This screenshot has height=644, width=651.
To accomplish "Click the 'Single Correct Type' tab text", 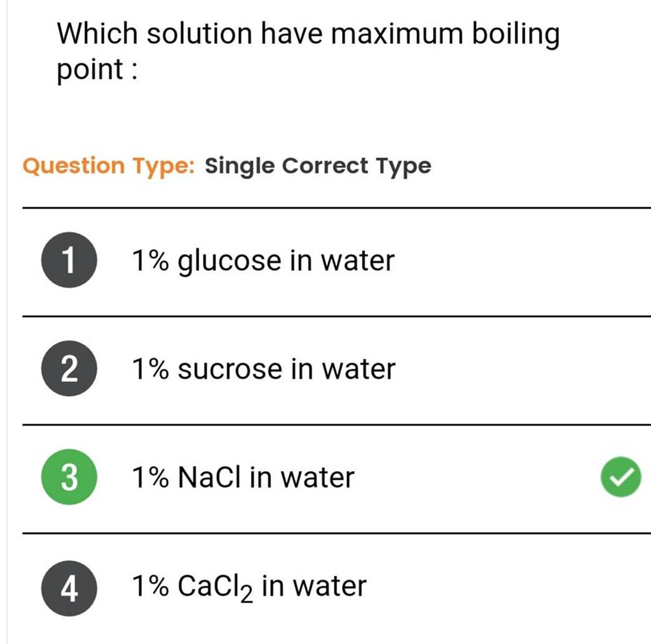I will pos(317,166).
